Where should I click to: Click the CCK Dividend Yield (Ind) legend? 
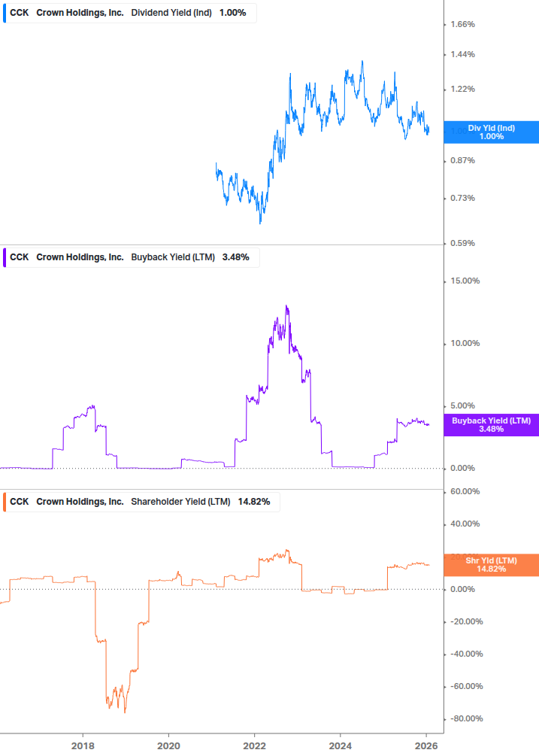[129, 13]
